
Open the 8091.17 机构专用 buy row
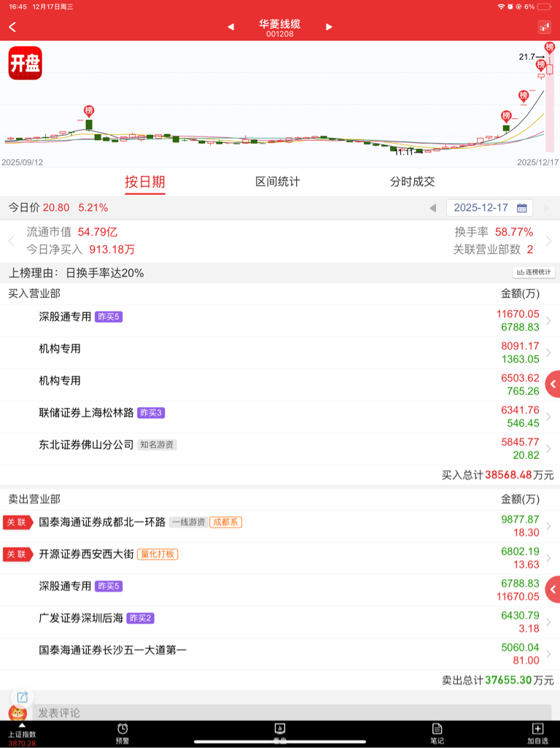coord(280,353)
